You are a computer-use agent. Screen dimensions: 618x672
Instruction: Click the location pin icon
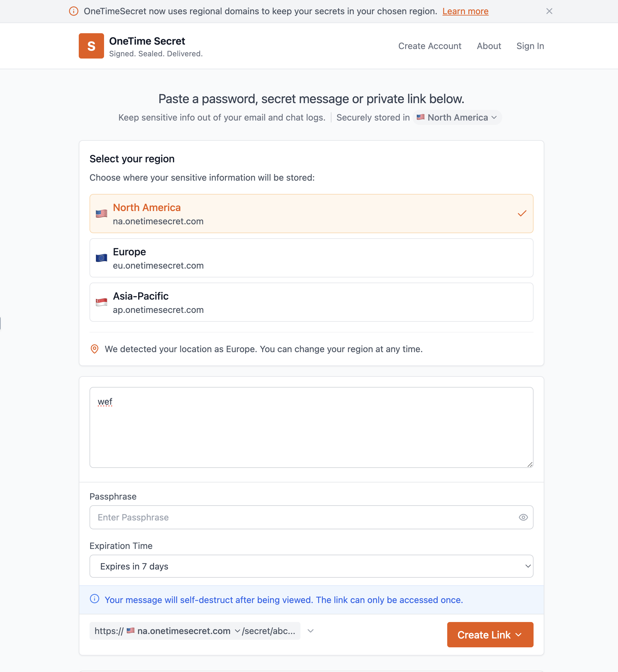click(x=95, y=349)
